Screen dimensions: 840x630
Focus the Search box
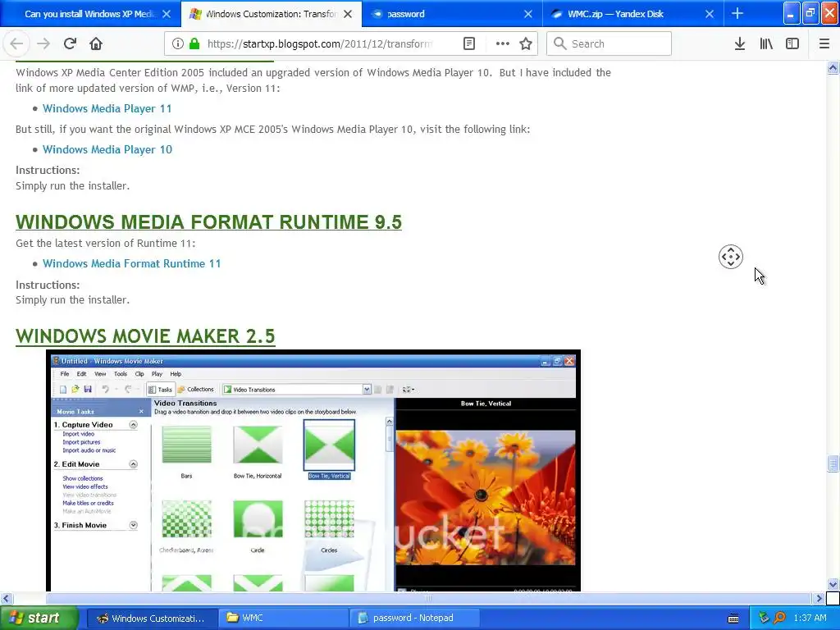(609, 43)
